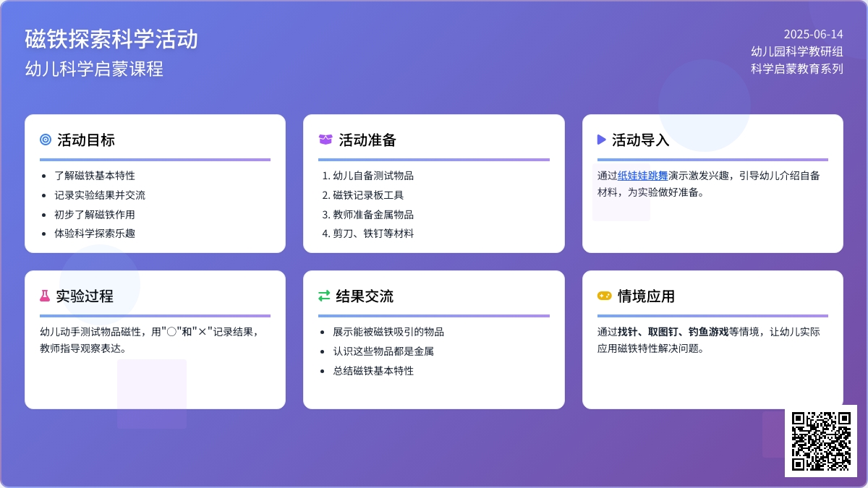Click the text 科学启蒙教育系列
Image resolution: width=868 pixels, height=488 pixels.
797,69
